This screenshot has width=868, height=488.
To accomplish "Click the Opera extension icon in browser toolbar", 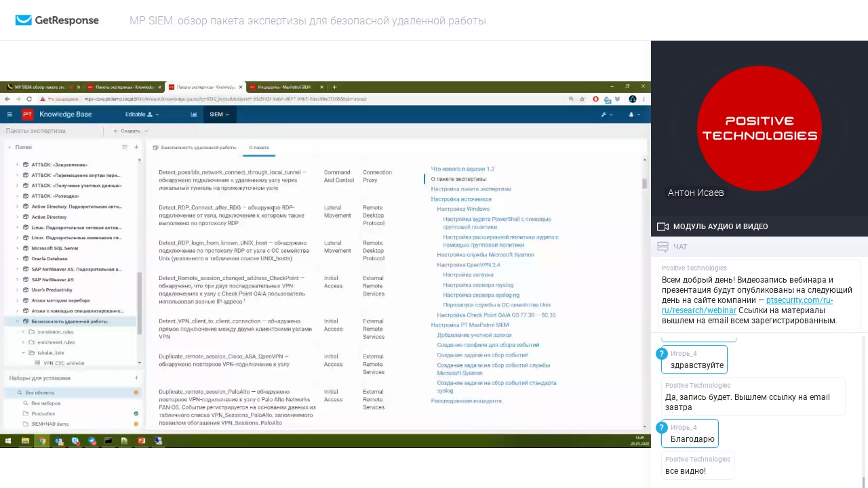I will 596,99.
